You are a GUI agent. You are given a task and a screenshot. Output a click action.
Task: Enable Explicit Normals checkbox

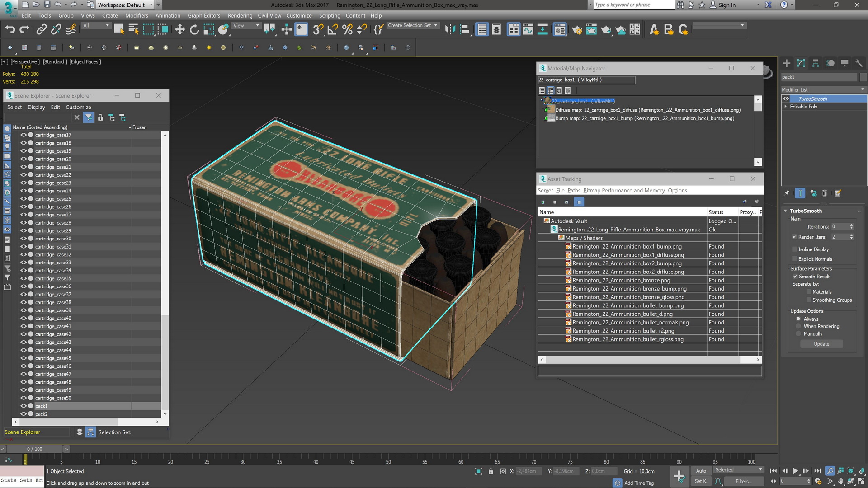click(794, 259)
